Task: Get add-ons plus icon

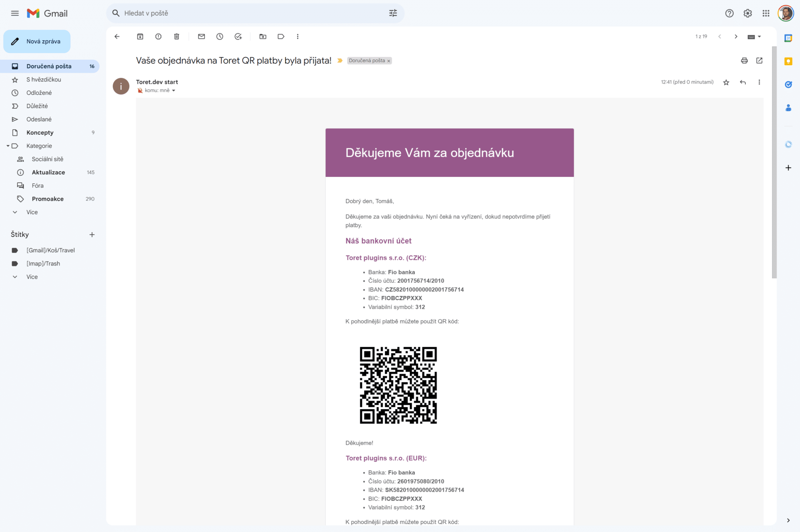Action: point(788,168)
